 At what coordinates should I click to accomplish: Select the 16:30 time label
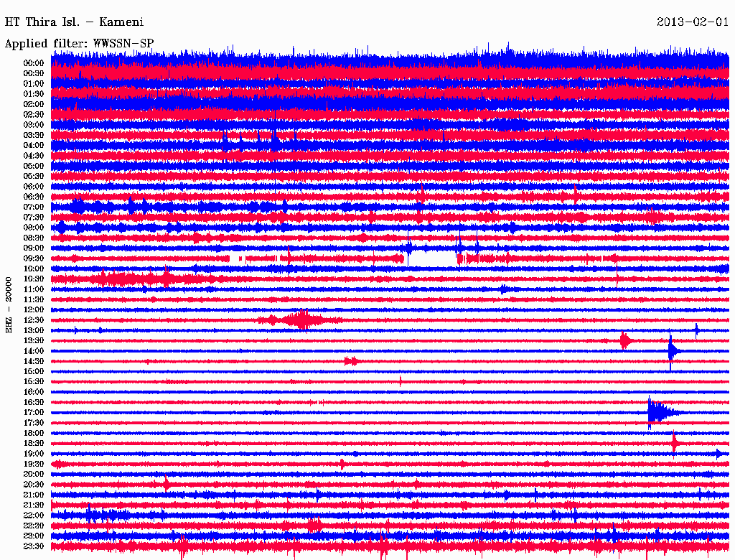34,402
